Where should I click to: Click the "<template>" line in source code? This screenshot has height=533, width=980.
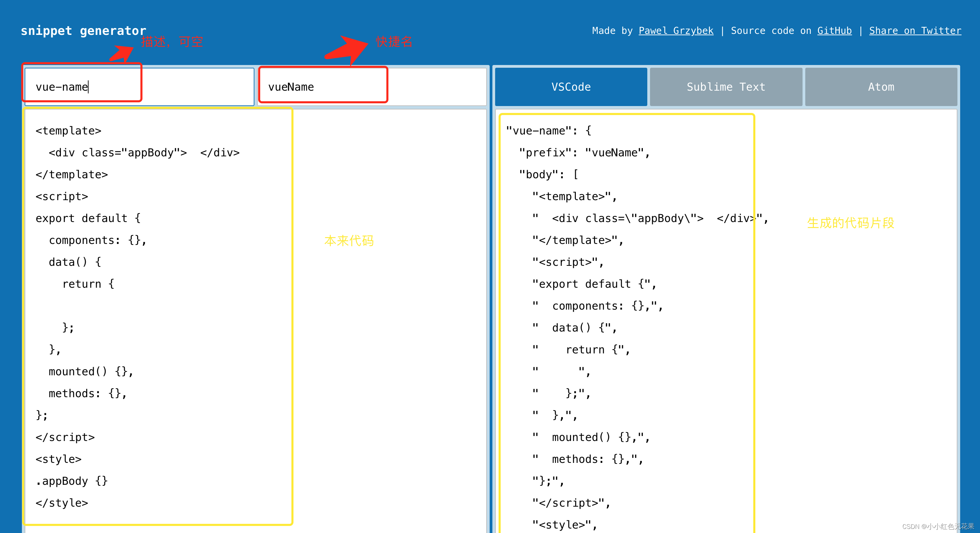[x=68, y=131]
